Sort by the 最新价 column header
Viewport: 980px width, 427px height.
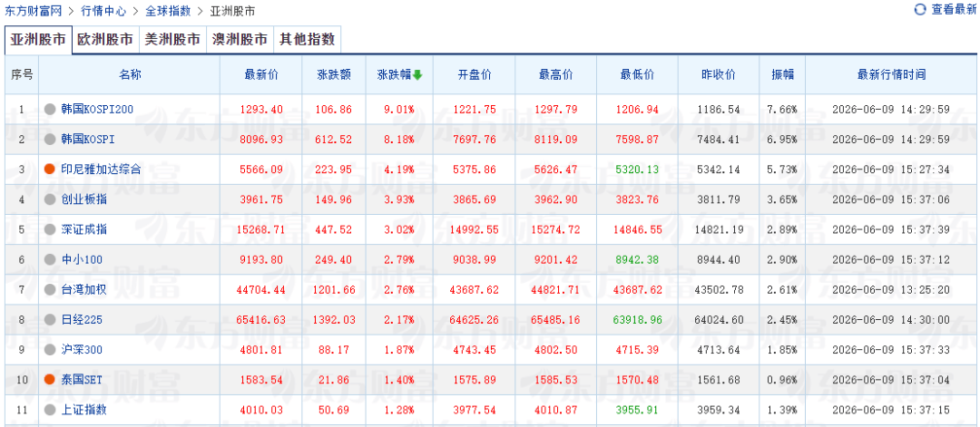pyautogui.click(x=261, y=75)
